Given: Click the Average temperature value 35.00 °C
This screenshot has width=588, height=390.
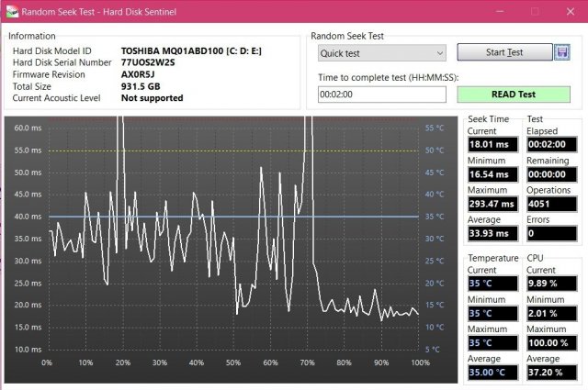Looking at the screenshot, I should click(x=492, y=371).
